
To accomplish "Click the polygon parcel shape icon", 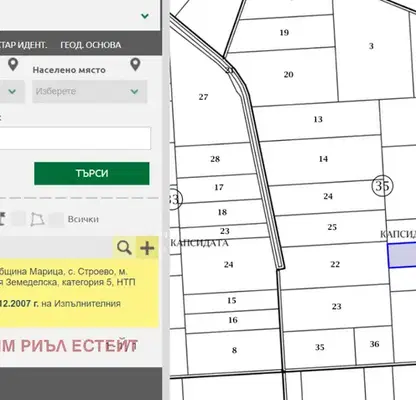I will [x=37, y=219].
